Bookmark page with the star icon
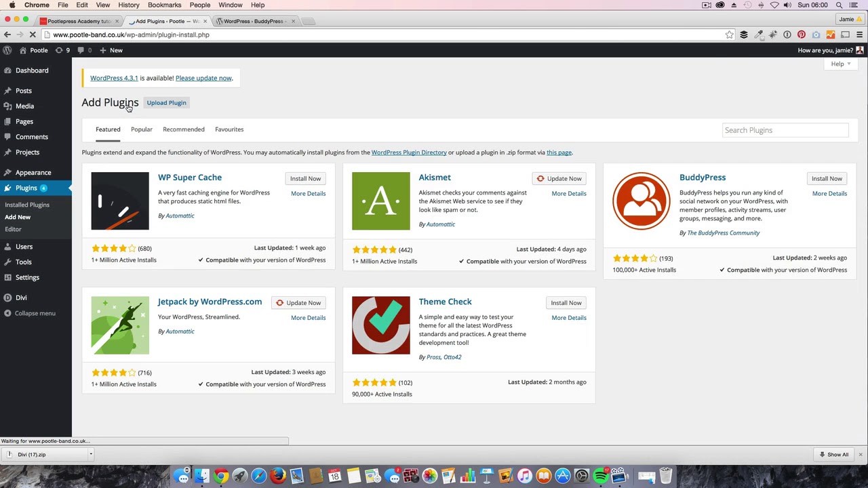Image resolution: width=868 pixels, height=488 pixels. 729,35
